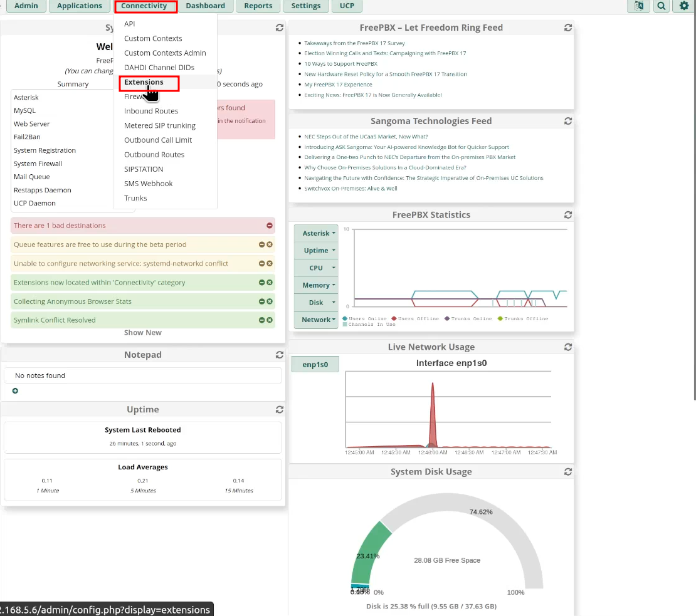Open the Settings top menu

coord(305,6)
